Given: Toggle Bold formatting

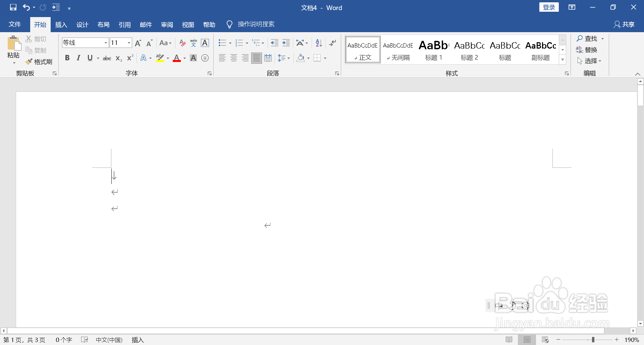Looking at the screenshot, I should coord(67,58).
